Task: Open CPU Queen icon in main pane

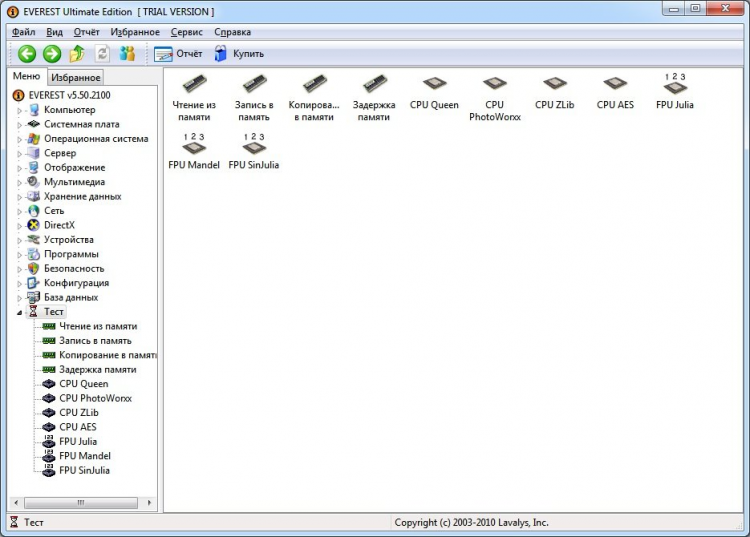Action: [x=434, y=92]
